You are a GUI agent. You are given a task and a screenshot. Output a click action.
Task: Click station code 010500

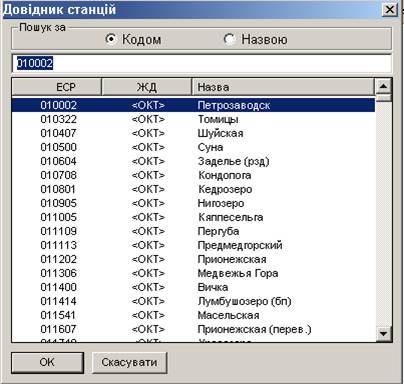point(59,147)
